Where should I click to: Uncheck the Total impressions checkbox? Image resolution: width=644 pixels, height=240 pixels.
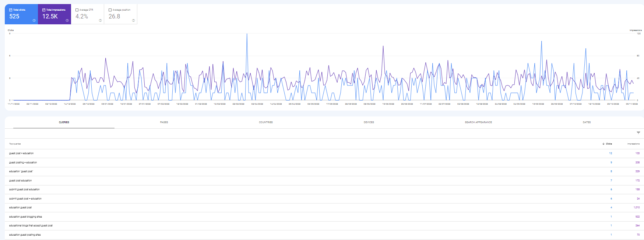[x=44, y=10]
